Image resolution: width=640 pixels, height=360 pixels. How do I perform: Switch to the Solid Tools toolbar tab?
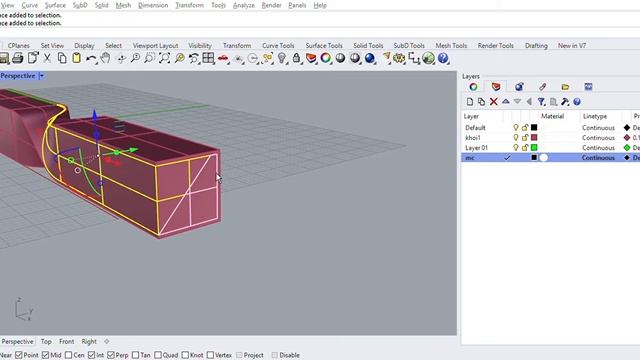point(368,46)
